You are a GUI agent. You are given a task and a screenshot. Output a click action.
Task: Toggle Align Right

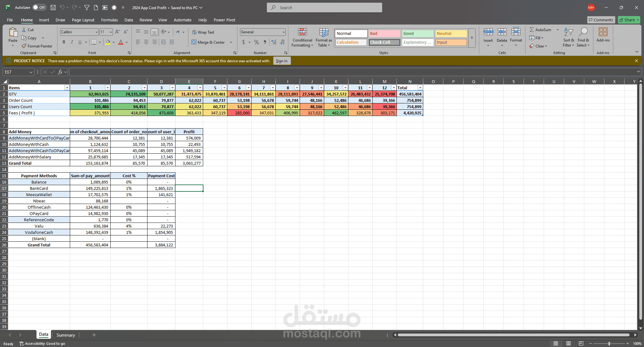[154, 42]
